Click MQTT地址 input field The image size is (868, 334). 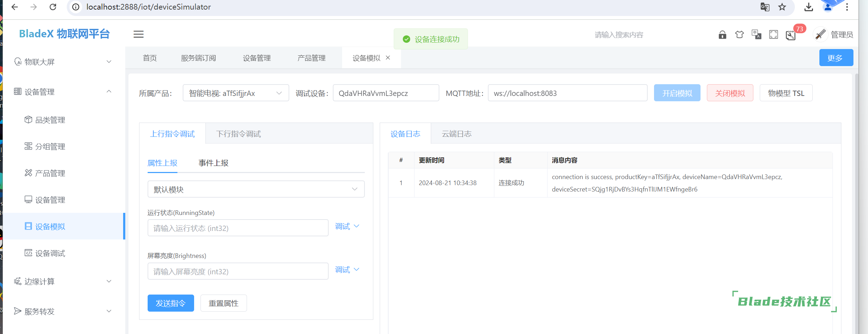(567, 93)
